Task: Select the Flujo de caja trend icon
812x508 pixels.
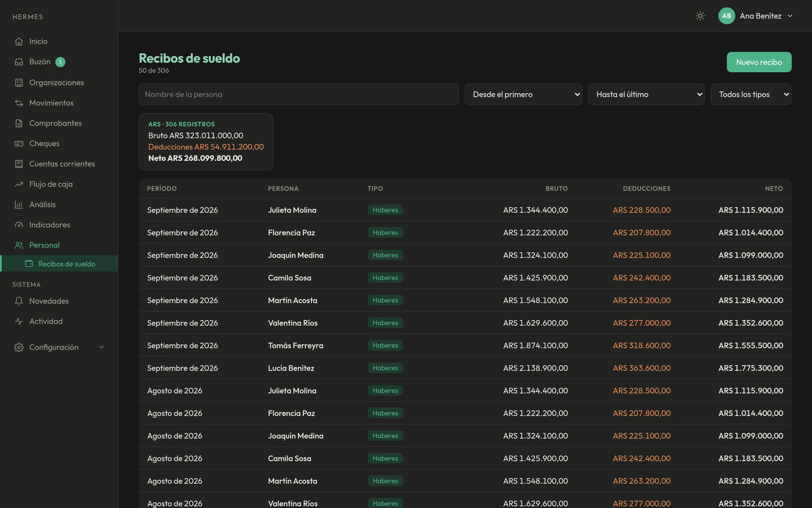Action: point(19,184)
